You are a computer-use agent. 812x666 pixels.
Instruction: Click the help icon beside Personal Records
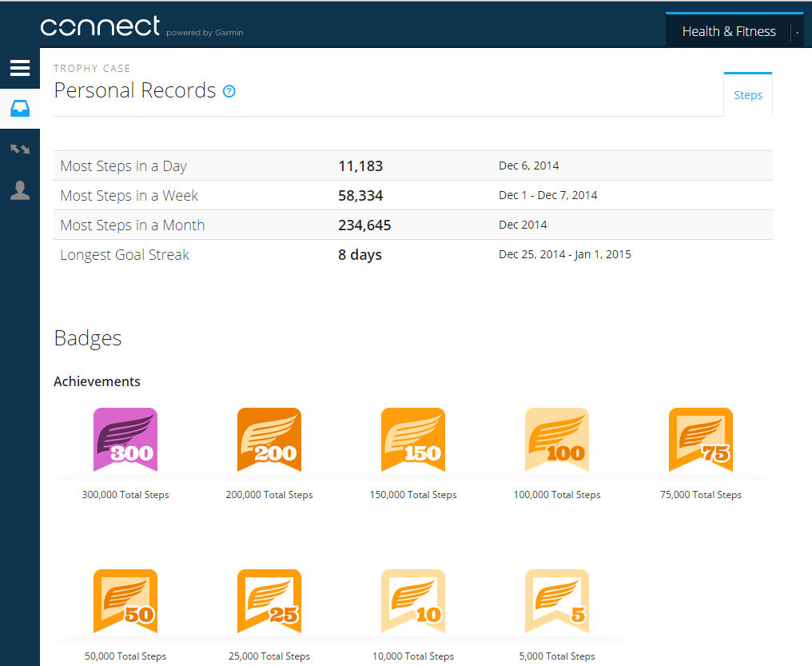(229, 91)
